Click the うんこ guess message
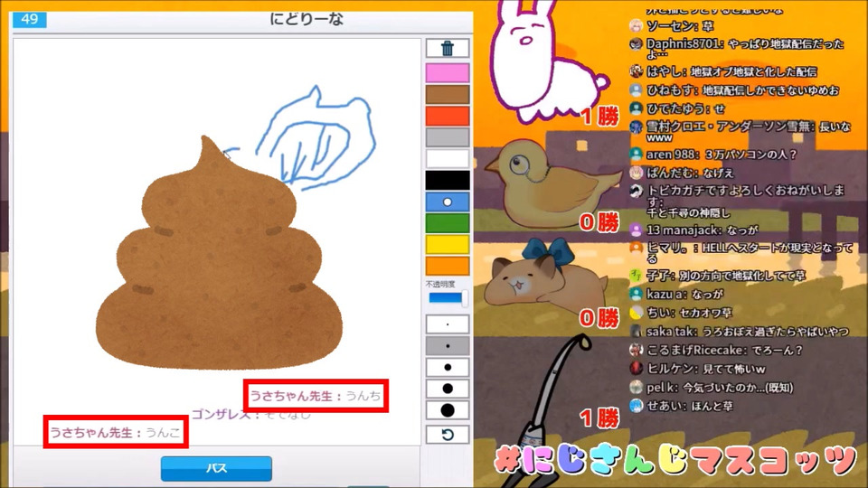Viewport: 868px width, 488px height. point(115,433)
